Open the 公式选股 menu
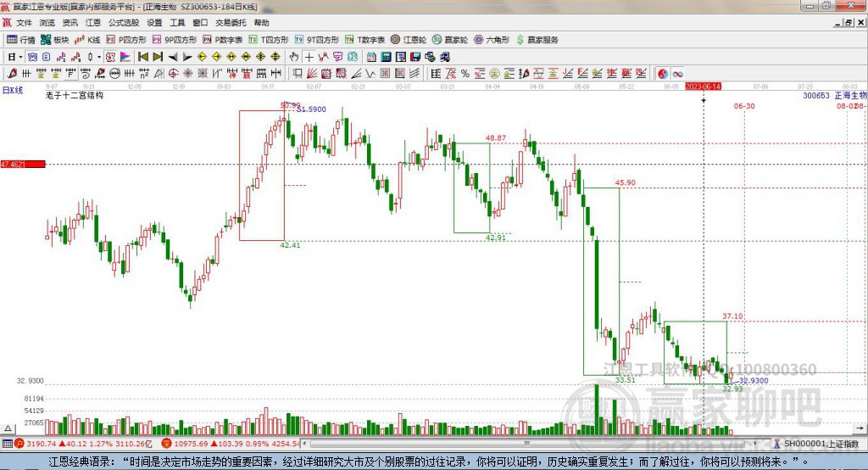This screenshot has height=470, width=868. pyautogui.click(x=124, y=23)
